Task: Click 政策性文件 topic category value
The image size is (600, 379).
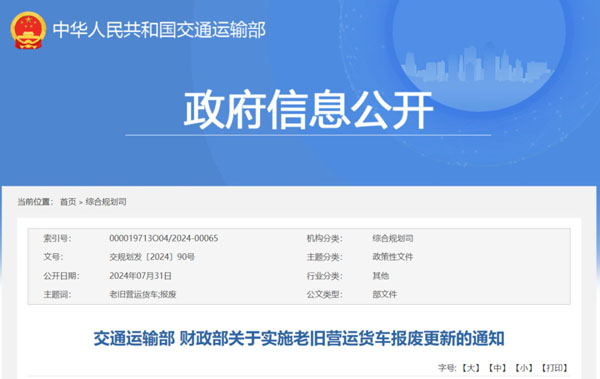Action: (393, 256)
